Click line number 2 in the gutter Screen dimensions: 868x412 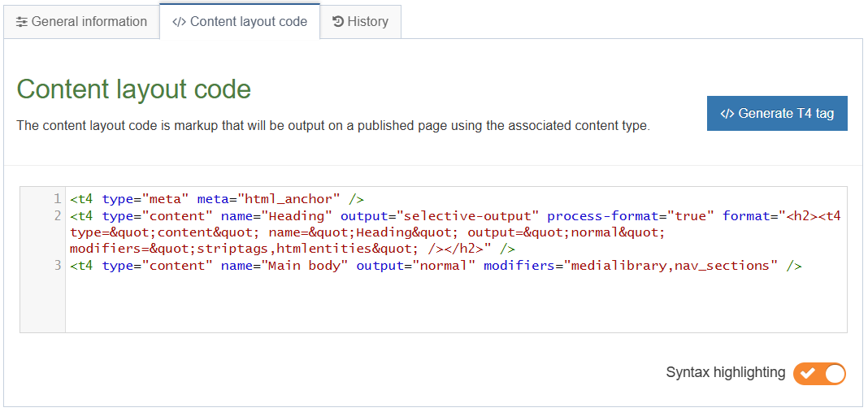(57, 216)
